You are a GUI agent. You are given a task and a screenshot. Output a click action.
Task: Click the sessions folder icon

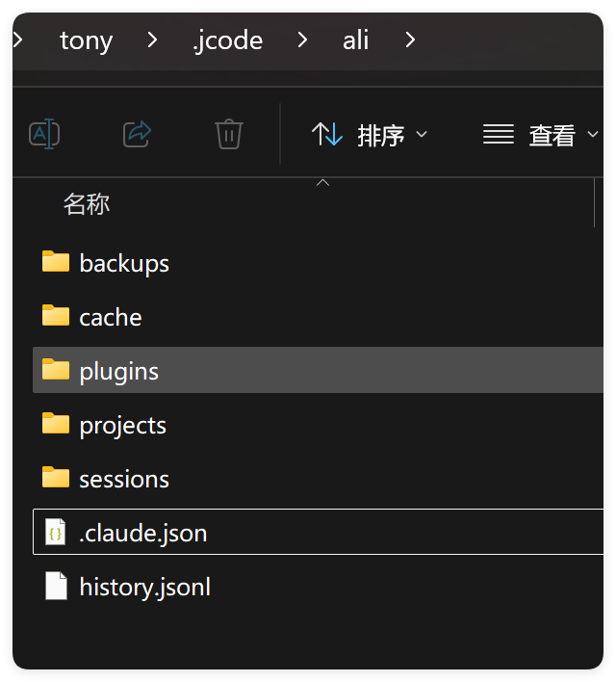[x=56, y=479]
